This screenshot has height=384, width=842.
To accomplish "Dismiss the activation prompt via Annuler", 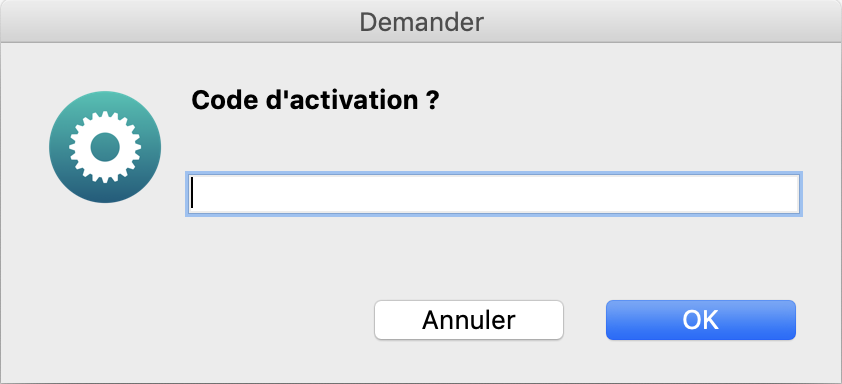I will (469, 320).
